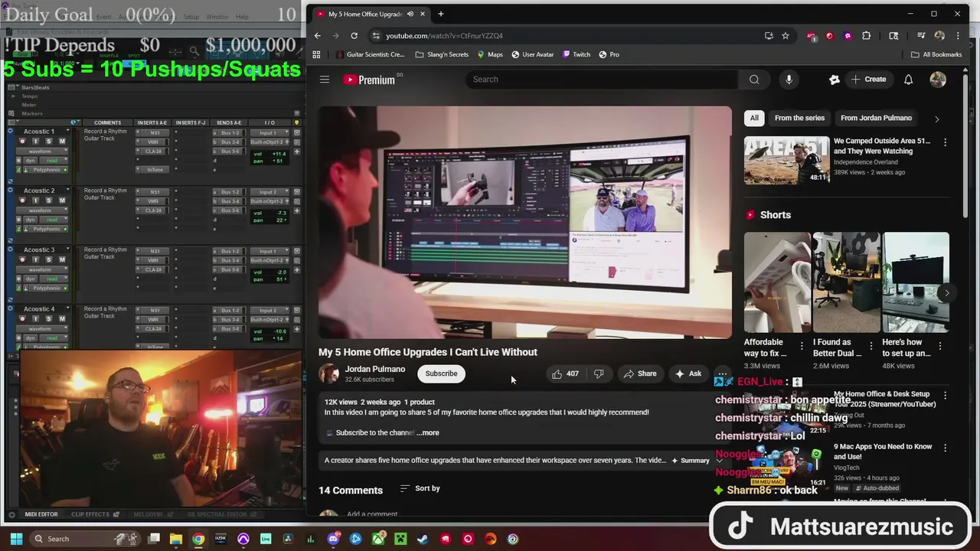
Task: Open the 'Affordable way to fix' Short
Action: pos(777,282)
